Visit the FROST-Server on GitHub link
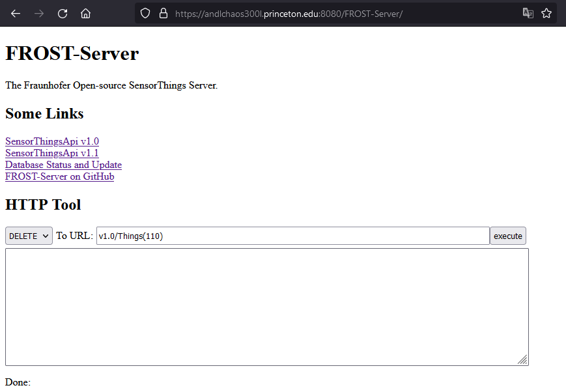 [x=59, y=176]
